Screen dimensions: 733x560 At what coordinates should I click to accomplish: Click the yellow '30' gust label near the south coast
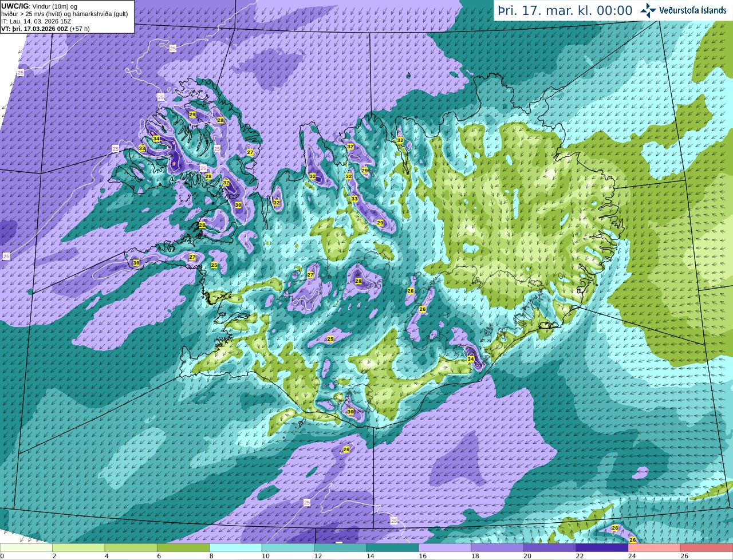click(x=350, y=412)
